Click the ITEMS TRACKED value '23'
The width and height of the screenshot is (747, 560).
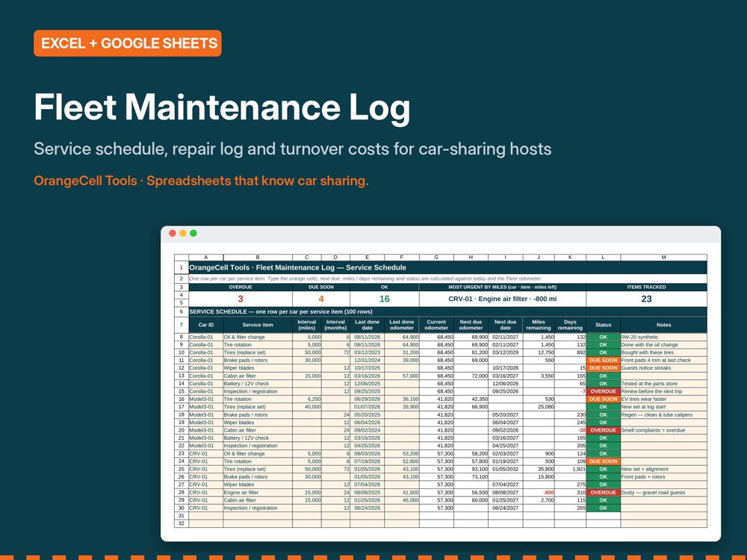pyautogui.click(x=646, y=299)
